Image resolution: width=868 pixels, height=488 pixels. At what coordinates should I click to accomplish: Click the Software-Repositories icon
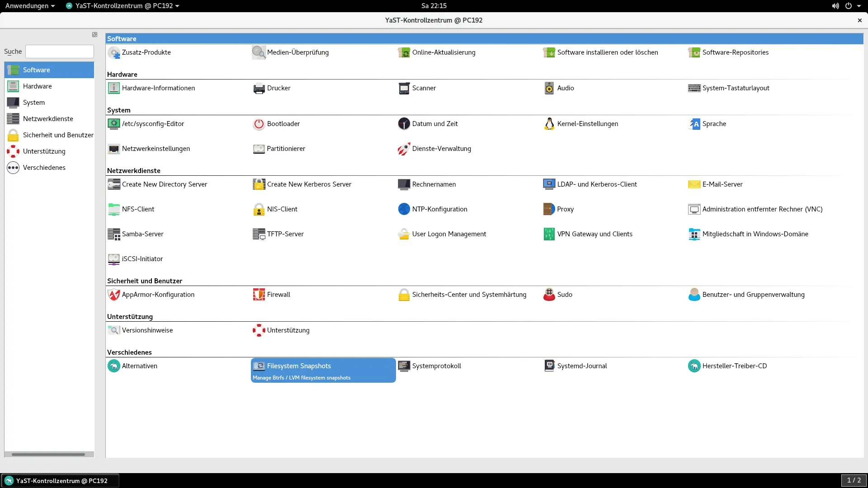(x=694, y=52)
